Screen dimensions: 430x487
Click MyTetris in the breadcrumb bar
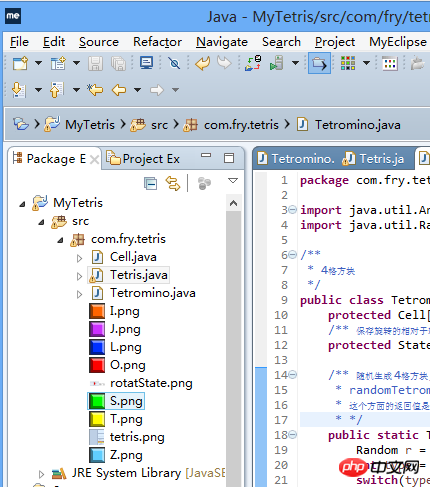coord(90,125)
